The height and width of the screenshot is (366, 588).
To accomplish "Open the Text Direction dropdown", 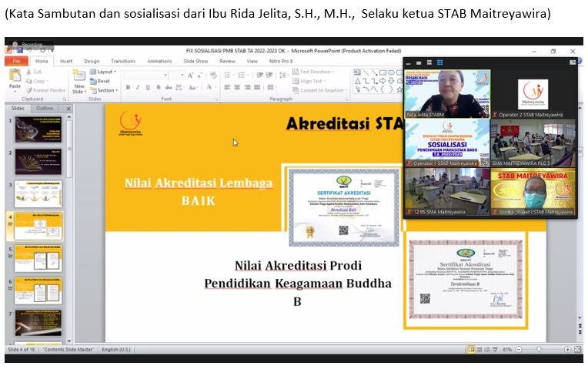I will 315,72.
